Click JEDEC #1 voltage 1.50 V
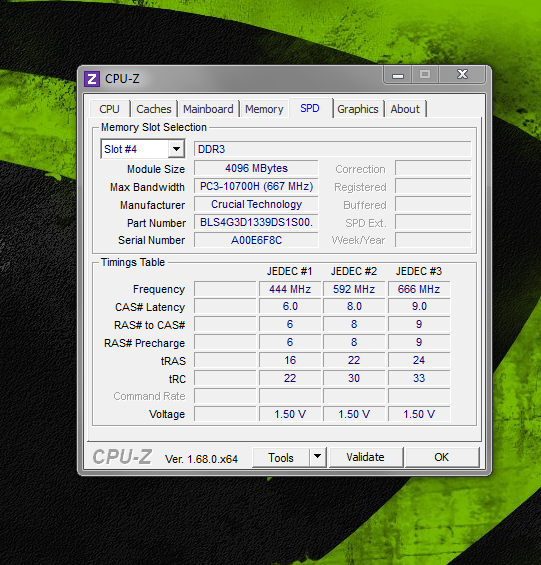Screen dimensions: 541x565 [x=290, y=414]
